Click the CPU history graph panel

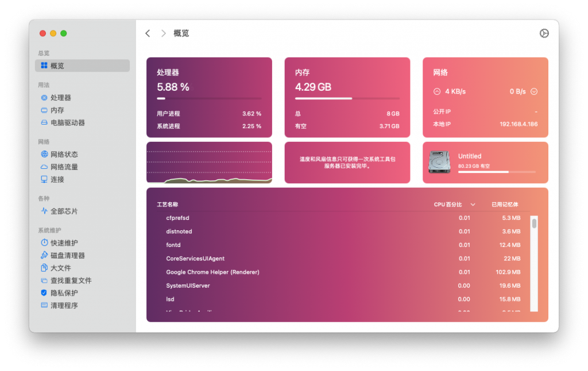[x=209, y=163]
